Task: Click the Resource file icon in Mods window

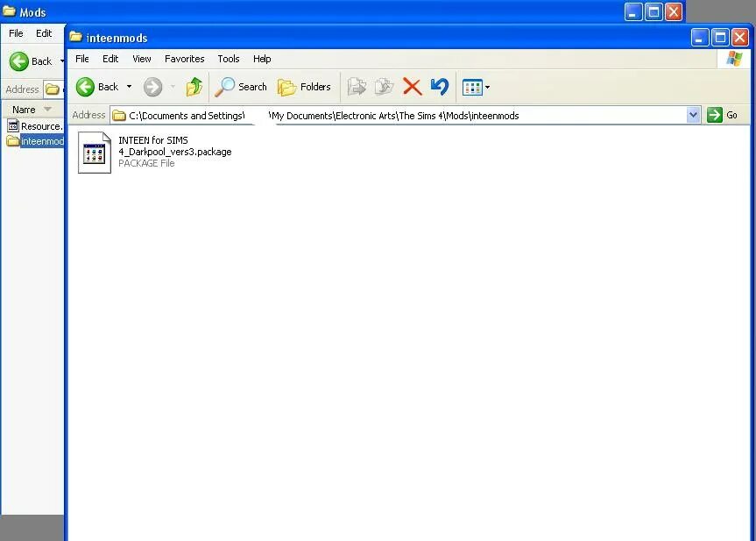Action: pyautogui.click(x=13, y=126)
